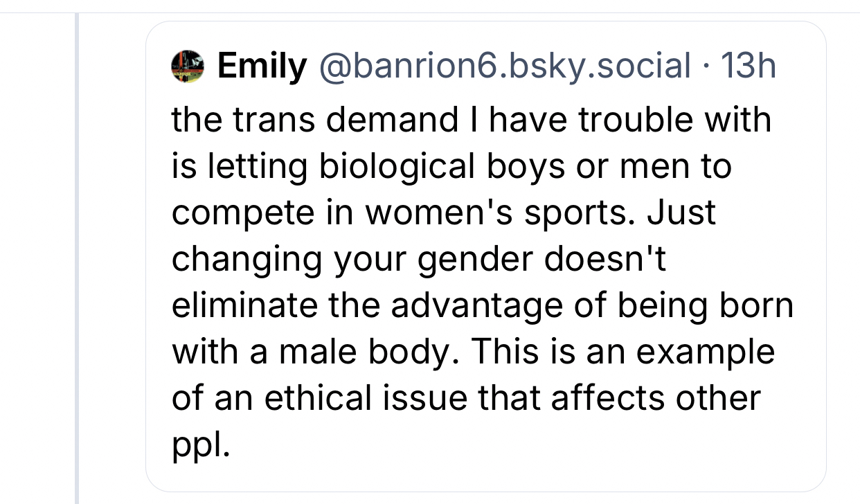Click Emily's profile avatar picture
The width and height of the screenshot is (860, 504).
tap(187, 67)
